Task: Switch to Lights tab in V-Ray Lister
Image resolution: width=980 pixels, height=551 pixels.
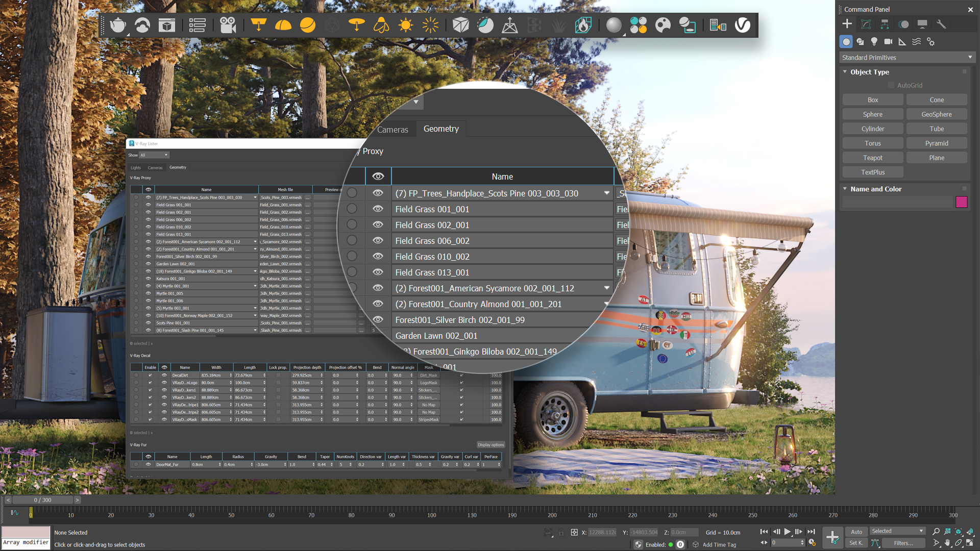Action: 136,168
